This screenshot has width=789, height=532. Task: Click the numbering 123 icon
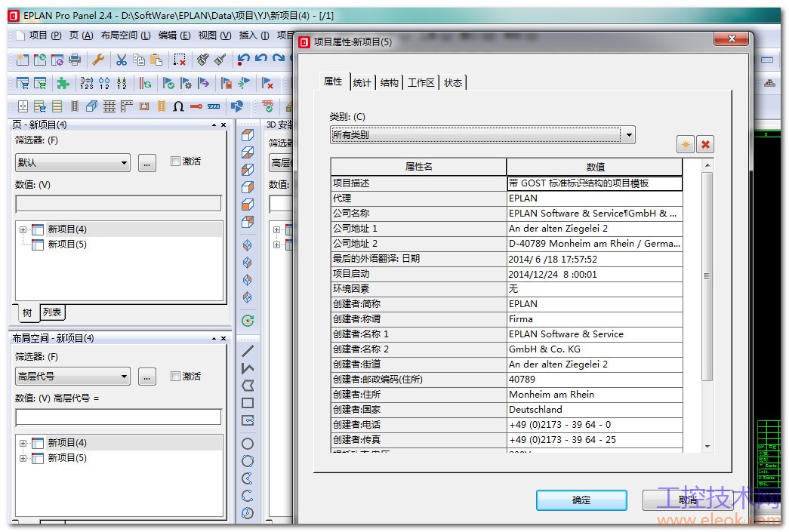(x=87, y=83)
